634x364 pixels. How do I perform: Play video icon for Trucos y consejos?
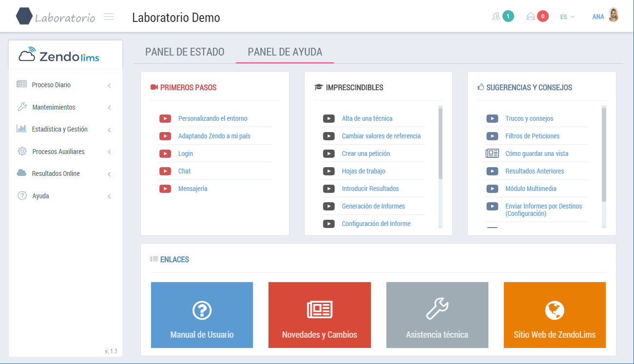[x=492, y=118]
